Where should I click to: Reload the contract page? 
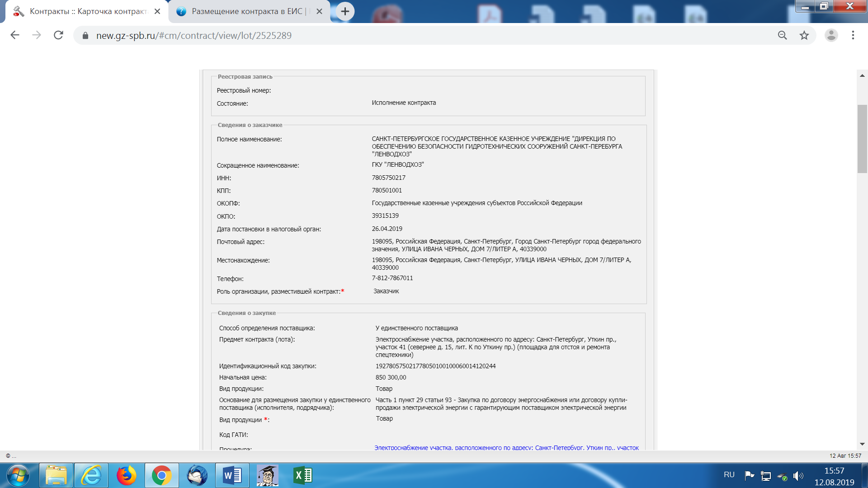tap(58, 35)
